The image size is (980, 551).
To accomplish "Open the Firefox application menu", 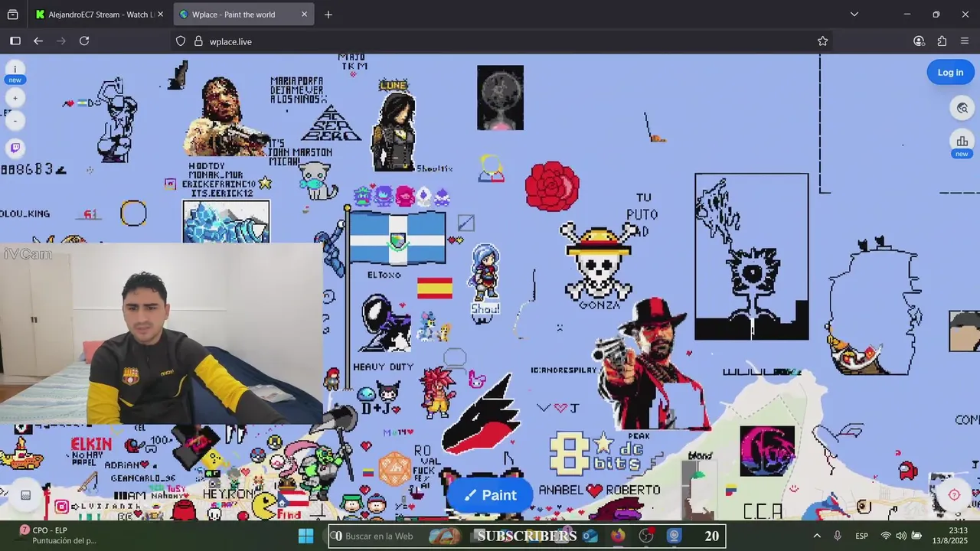I will pos(965,41).
